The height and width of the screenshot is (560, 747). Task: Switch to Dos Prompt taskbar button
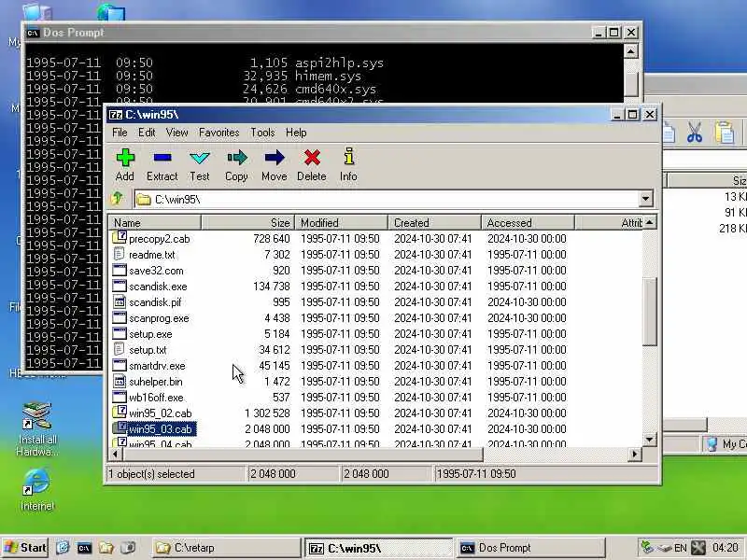(530, 548)
